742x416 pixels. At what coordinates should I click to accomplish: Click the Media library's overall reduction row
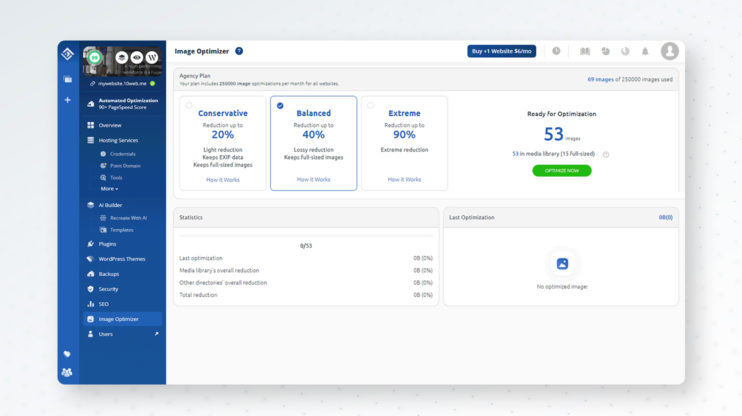click(x=306, y=271)
